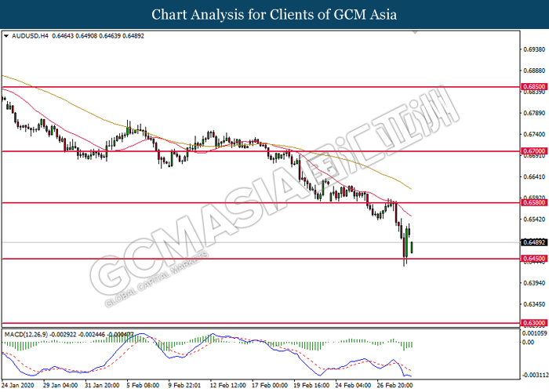Screen dimensions: 549x392
Task: Click the MACD(12,26,9) indicator label
Action: pyautogui.click(x=26, y=335)
